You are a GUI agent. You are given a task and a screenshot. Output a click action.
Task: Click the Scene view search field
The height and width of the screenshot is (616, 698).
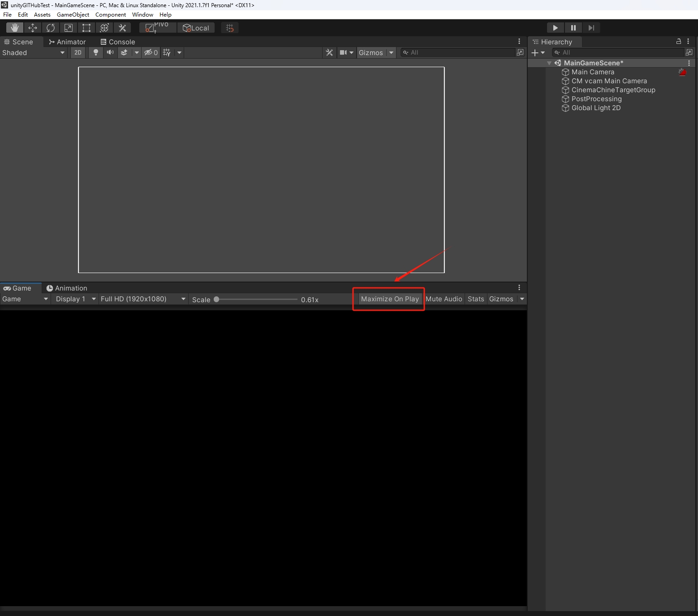tap(458, 52)
